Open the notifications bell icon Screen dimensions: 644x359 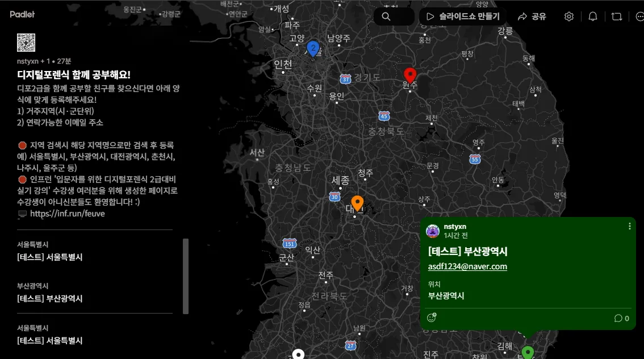[x=593, y=16]
